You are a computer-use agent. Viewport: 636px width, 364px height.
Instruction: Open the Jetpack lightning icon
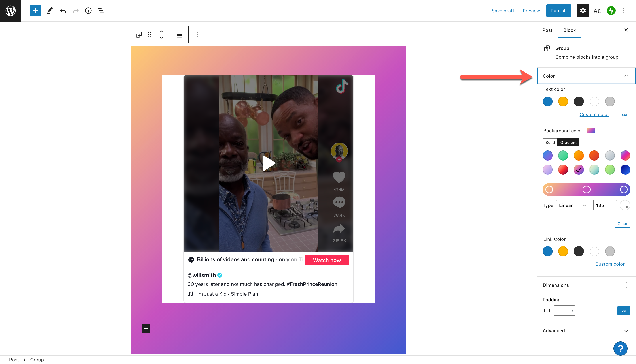611,11
